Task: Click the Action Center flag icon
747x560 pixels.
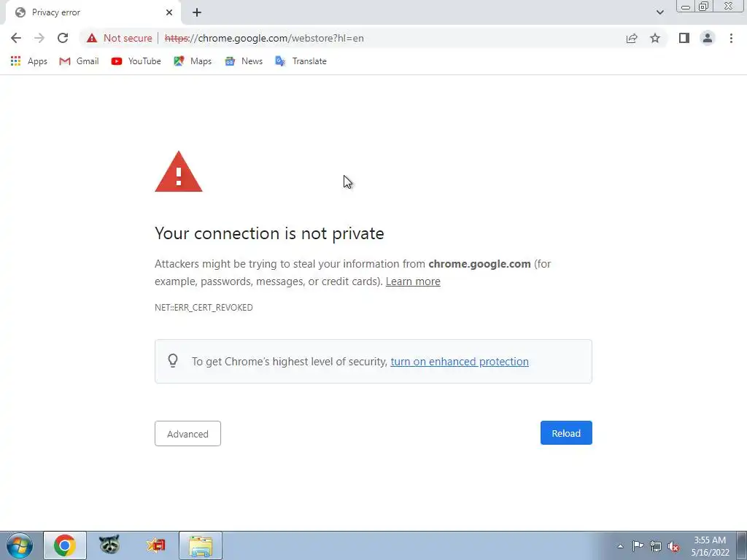Action: (x=638, y=546)
